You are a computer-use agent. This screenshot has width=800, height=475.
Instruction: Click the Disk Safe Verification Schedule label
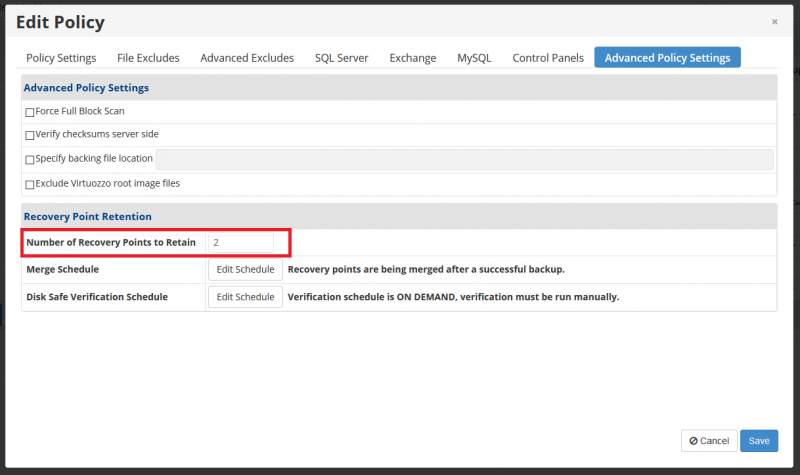tap(97, 297)
